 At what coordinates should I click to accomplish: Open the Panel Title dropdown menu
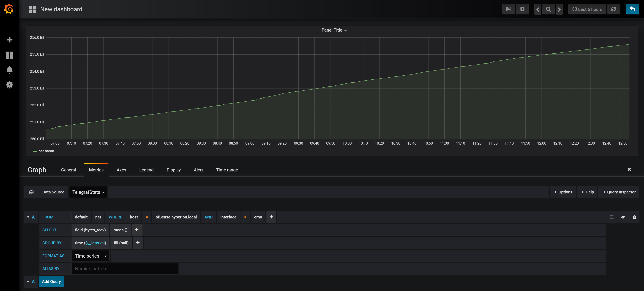pos(334,30)
